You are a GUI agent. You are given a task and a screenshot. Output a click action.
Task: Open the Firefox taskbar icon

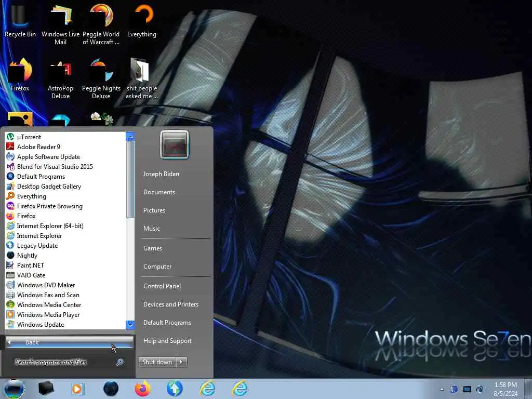tap(142, 389)
